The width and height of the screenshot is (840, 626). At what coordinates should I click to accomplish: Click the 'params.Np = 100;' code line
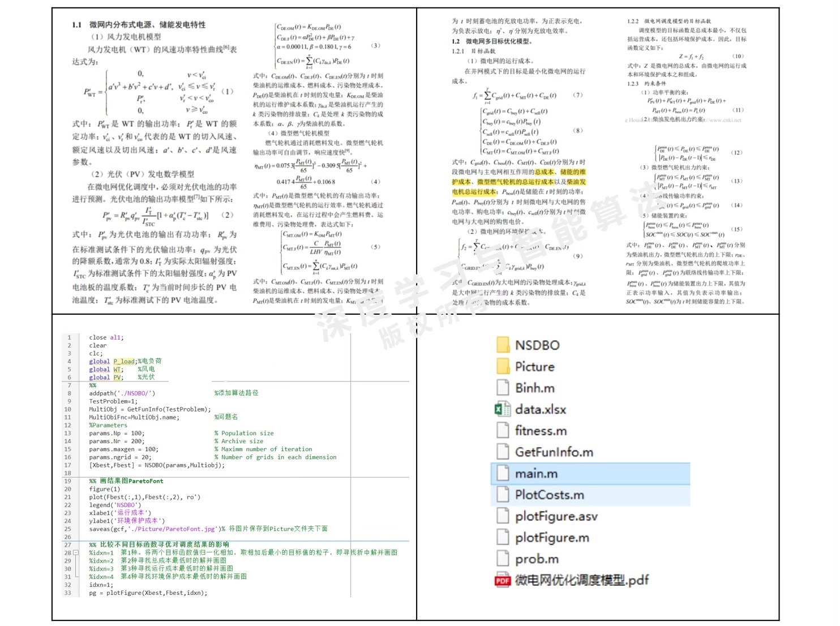(117, 433)
